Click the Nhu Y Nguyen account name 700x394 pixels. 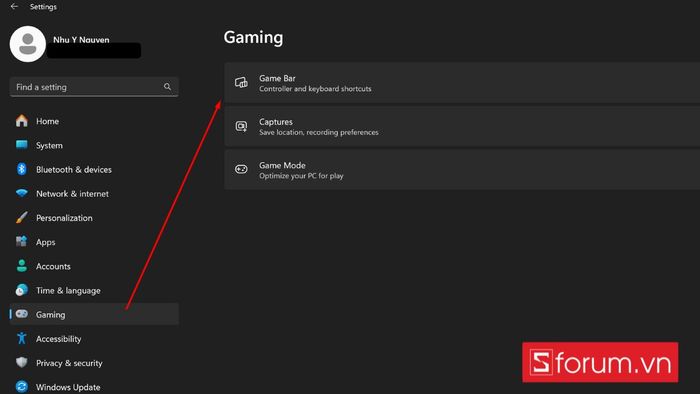coord(81,40)
